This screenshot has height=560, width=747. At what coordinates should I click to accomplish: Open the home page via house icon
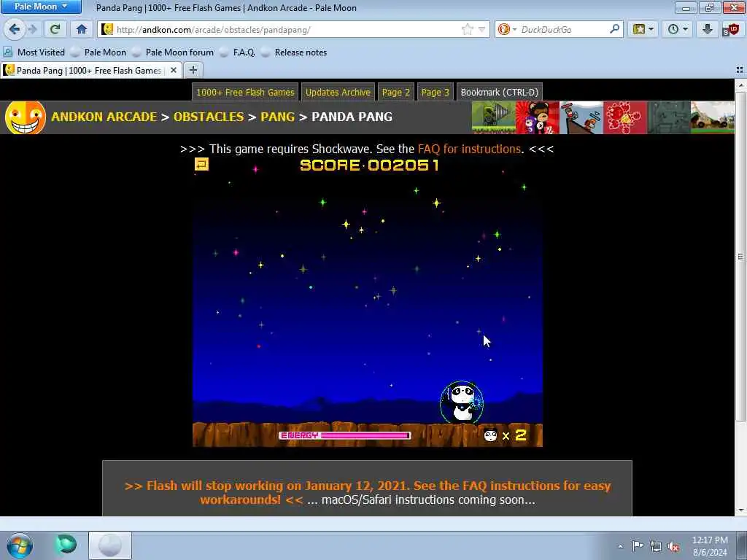point(82,29)
